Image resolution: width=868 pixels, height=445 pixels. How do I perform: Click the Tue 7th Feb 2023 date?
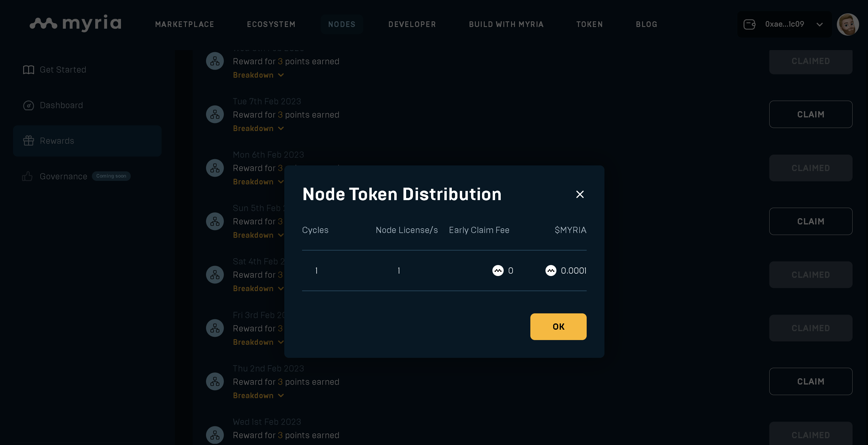click(267, 101)
